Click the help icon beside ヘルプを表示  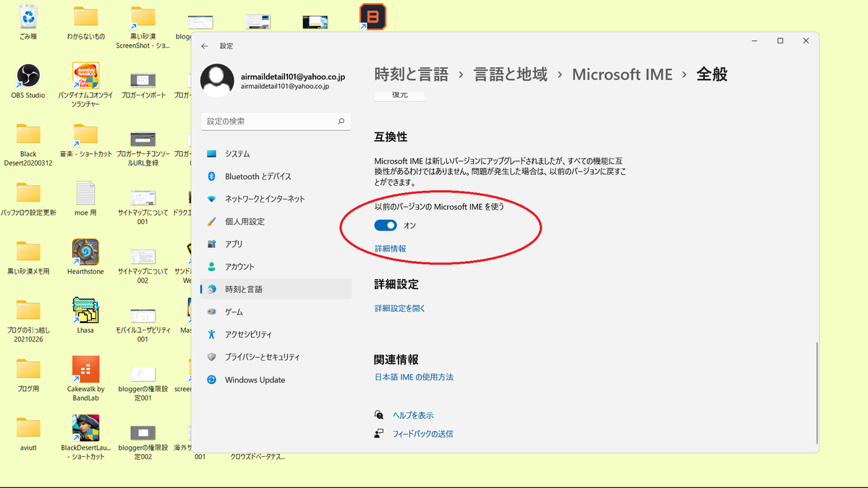coord(379,415)
